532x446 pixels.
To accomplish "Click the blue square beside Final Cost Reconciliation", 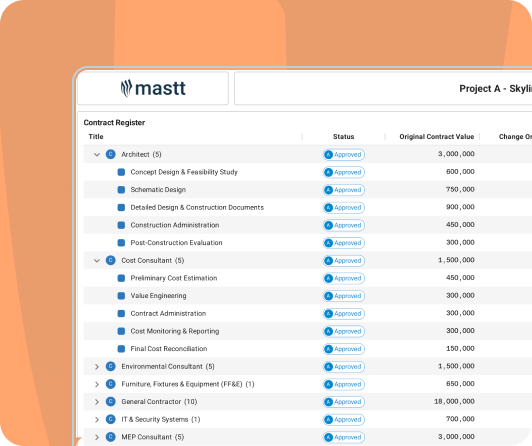I will (x=121, y=349).
